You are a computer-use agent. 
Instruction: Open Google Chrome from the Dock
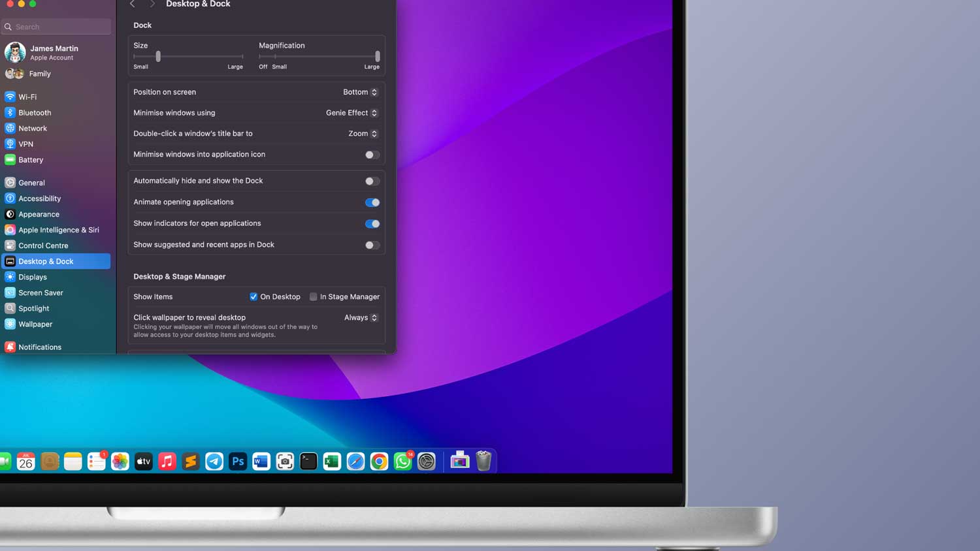pyautogui.click(x=379, y=462)
